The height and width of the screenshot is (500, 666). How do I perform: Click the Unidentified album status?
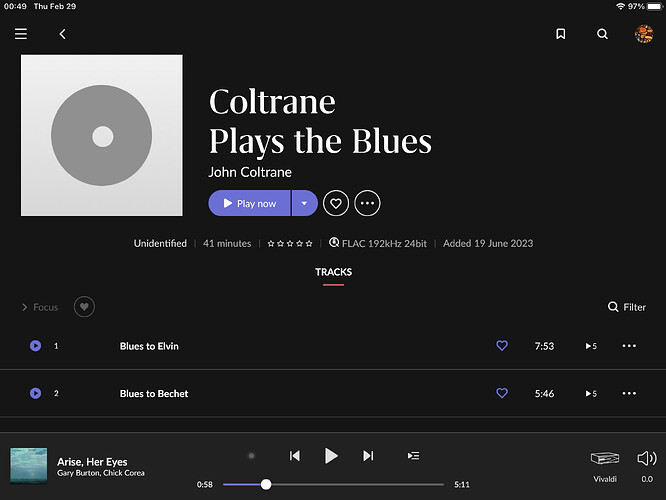[x=160, y=243]
